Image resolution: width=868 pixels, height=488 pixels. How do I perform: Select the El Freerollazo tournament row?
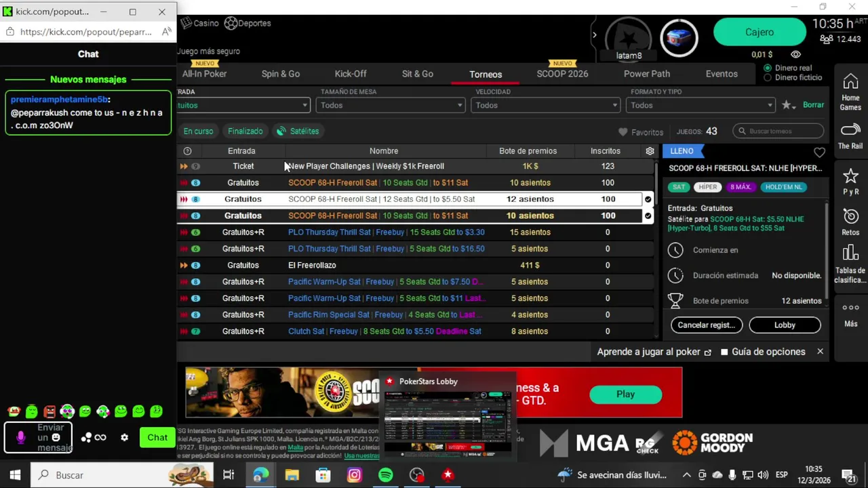point(415,265)
